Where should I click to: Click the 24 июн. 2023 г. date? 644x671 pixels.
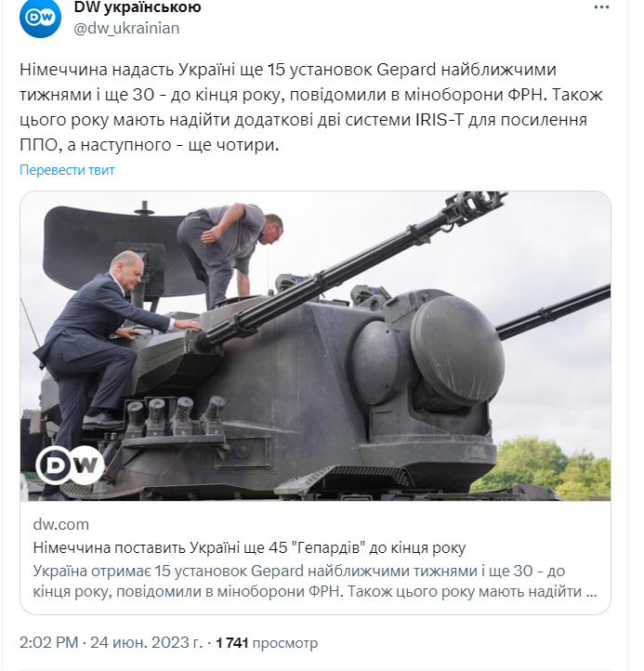click(146, 642)
